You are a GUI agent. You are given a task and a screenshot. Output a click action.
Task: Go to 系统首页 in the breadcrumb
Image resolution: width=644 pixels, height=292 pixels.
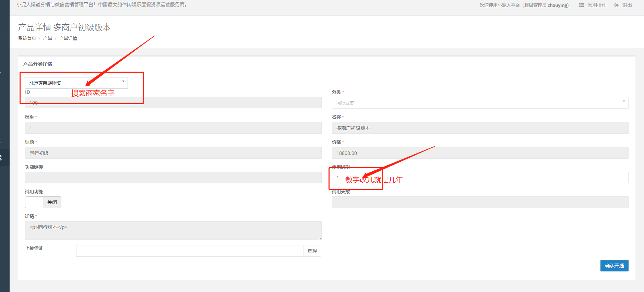point(27,38)
